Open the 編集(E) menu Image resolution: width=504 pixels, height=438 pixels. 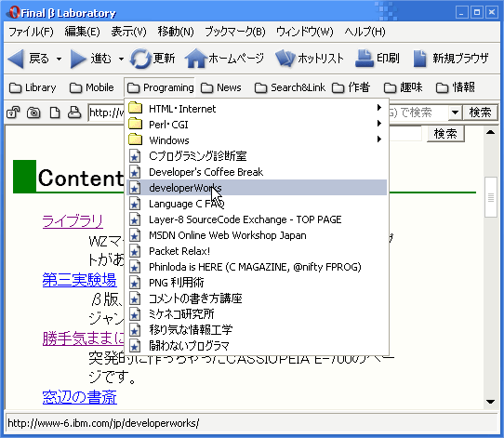coord(82,32)
